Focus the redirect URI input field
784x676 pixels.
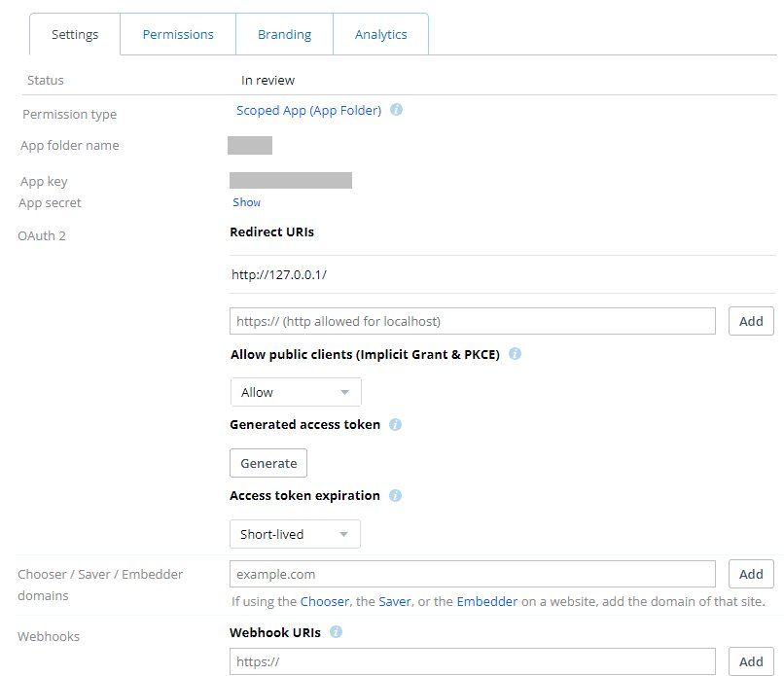coord(473,321)
